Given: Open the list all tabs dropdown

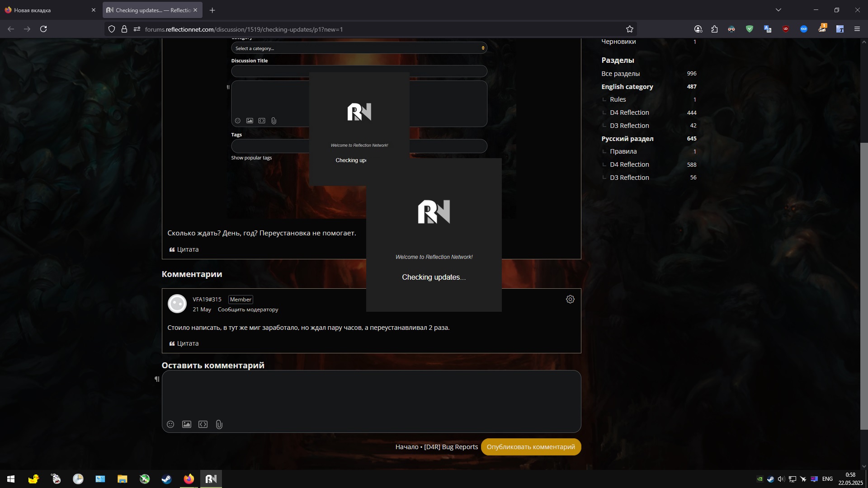Looking at the screenshot, I should click(778, 10).
